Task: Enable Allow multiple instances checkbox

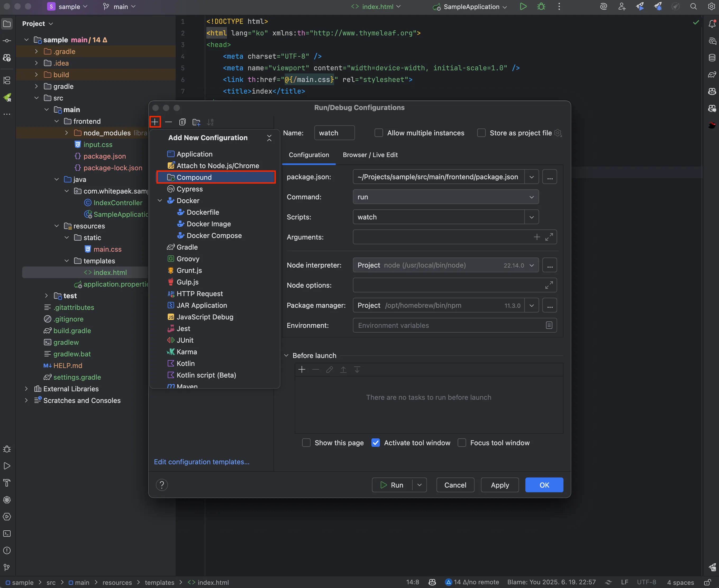Action: 379,133
